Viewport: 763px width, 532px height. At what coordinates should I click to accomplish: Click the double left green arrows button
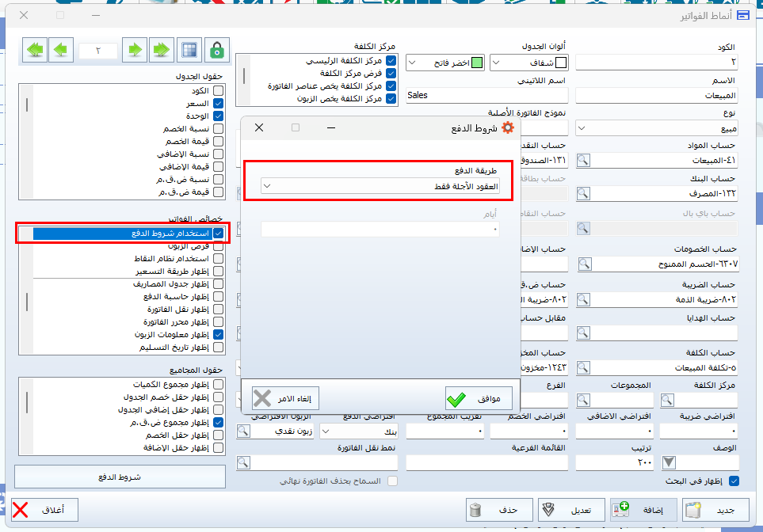(x=35, y=50)
